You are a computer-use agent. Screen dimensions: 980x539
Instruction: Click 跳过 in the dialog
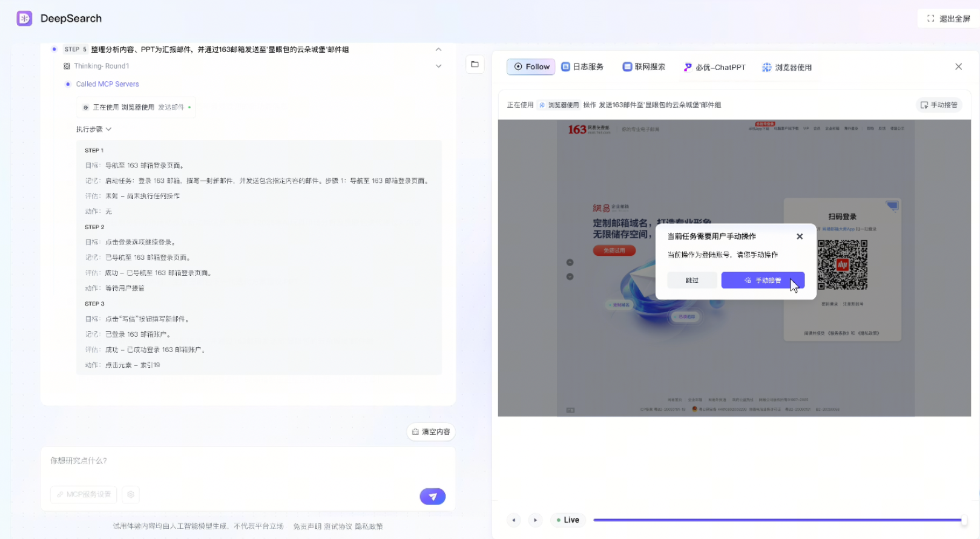[692, 280]
